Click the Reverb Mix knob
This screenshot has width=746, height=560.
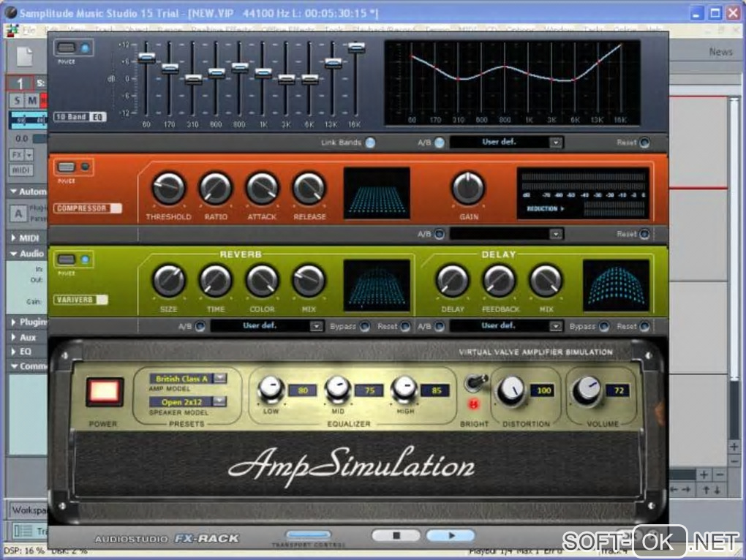click(x=309, y=281)
